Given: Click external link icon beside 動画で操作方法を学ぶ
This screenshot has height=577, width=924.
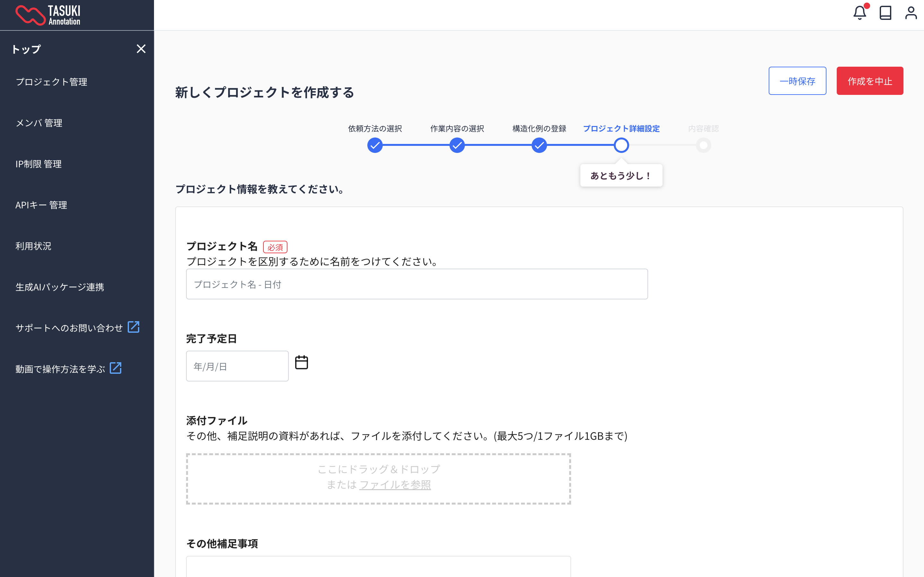Looking at the screenshot, I should point(116,368).
